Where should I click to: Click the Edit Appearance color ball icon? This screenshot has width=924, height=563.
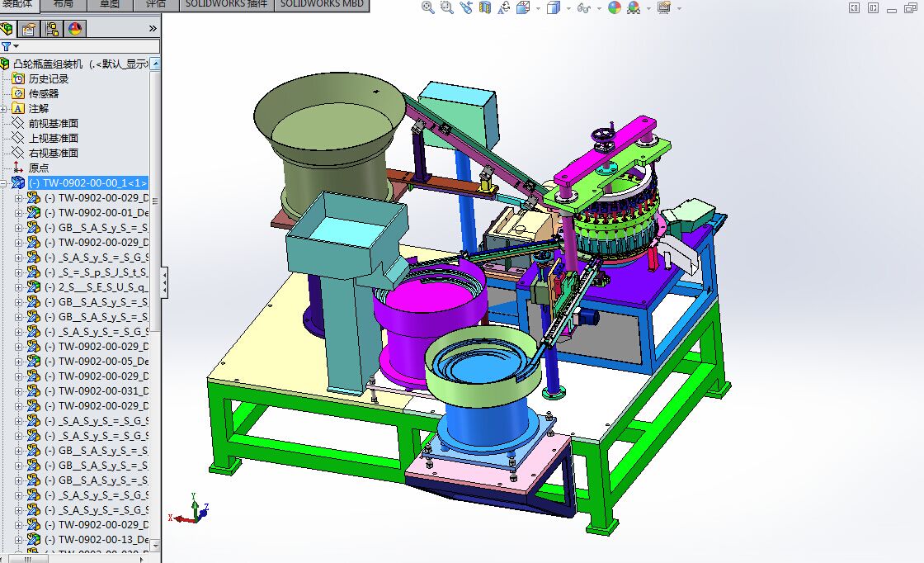point(615,7)
